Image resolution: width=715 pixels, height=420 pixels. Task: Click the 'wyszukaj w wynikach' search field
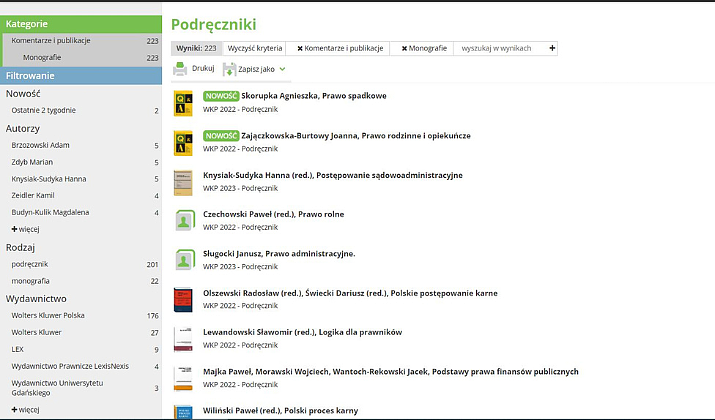click(x=500, y=48)
